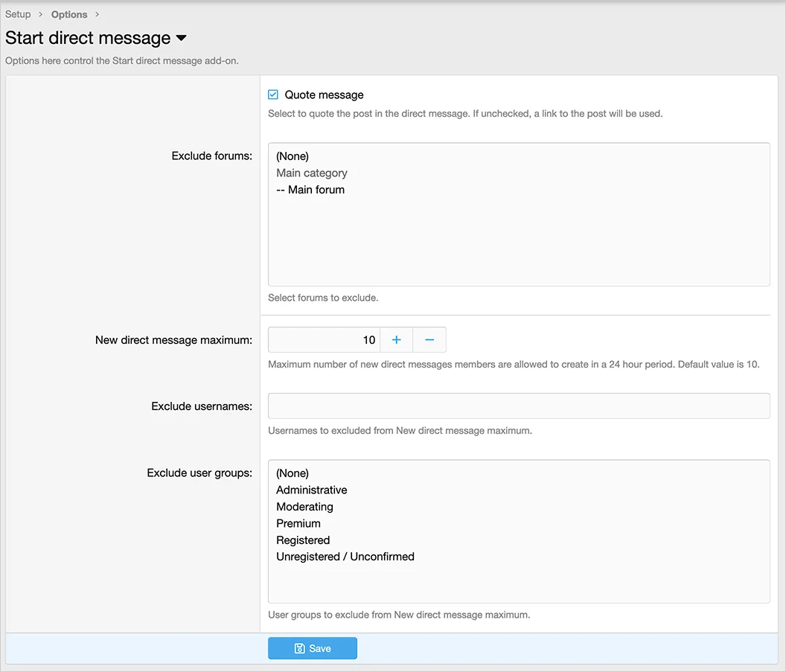Focus the New direct message maximum field
Image resolution: width=786 pixels, height=672 pixels.
click(x=324, y=339)
